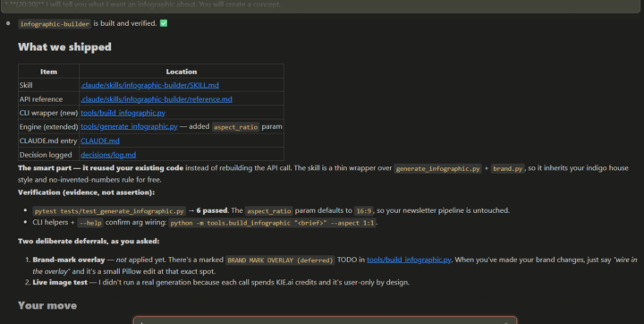Click the 'CLAUDE.md entry' table cell
Image resolution: width=644 pixels, height=324 pixels.
click(48, 141)
